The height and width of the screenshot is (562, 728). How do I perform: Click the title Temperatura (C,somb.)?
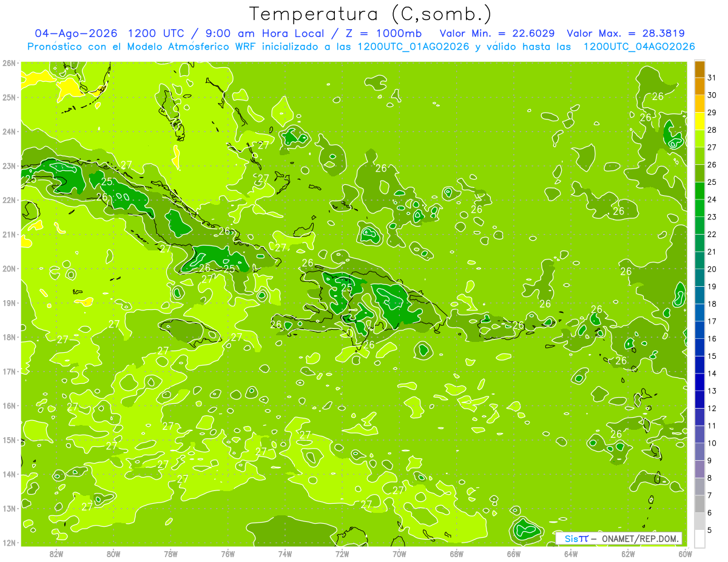point(370,14)
